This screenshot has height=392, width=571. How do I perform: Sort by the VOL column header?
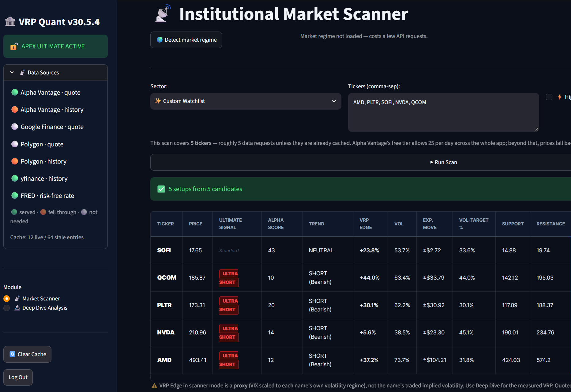coord(402,224)
